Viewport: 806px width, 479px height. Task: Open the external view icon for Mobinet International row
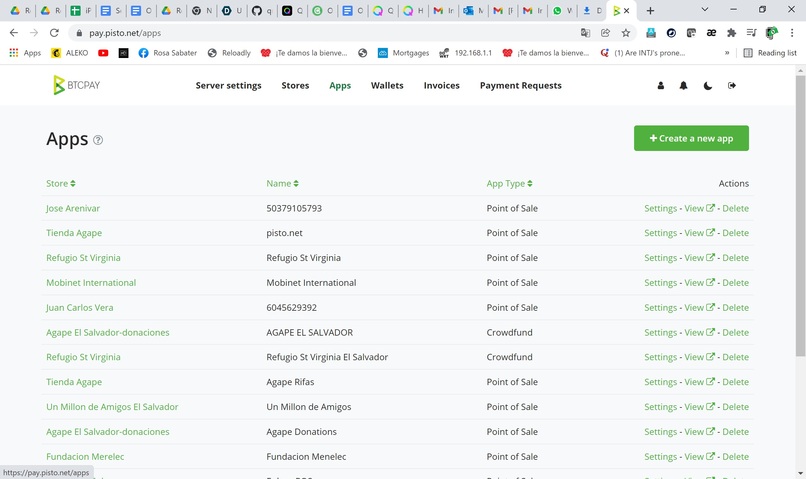[710, 283]
